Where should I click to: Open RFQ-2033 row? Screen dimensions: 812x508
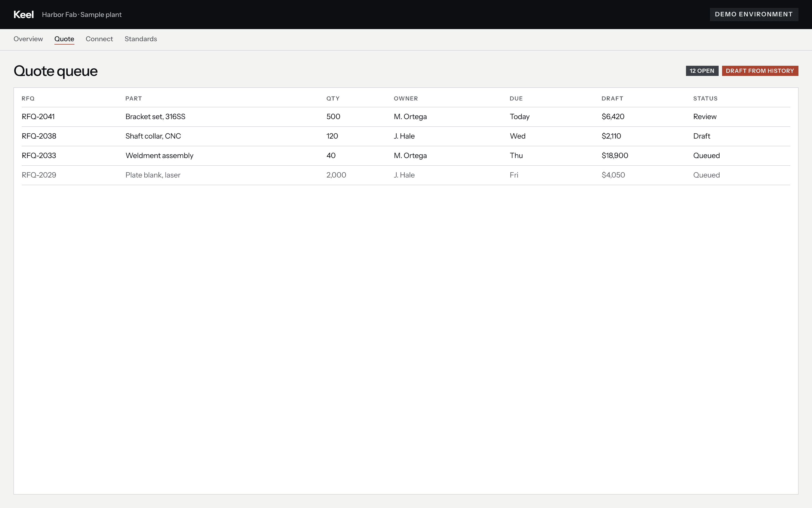(406, 156)
